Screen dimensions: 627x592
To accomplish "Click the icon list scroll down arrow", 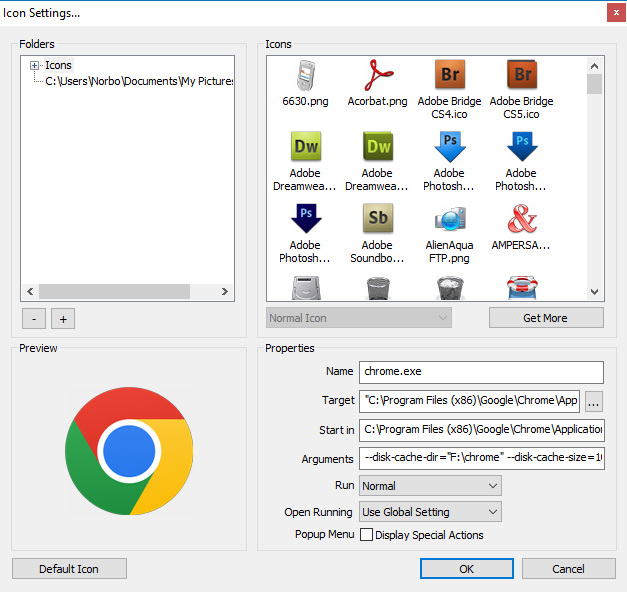I will (595, 292).
